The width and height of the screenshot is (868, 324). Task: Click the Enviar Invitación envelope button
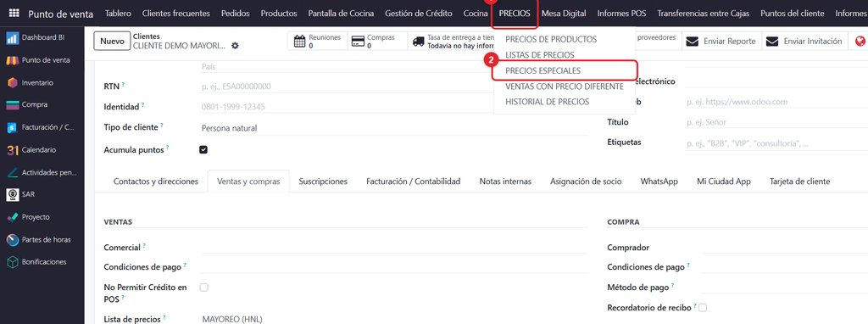tap(805, 41)
